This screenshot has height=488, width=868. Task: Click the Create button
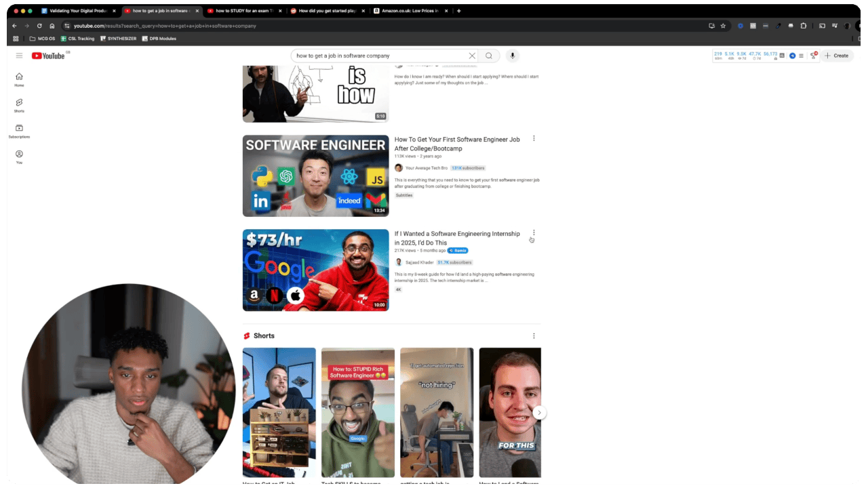click(x=836, y=56)
